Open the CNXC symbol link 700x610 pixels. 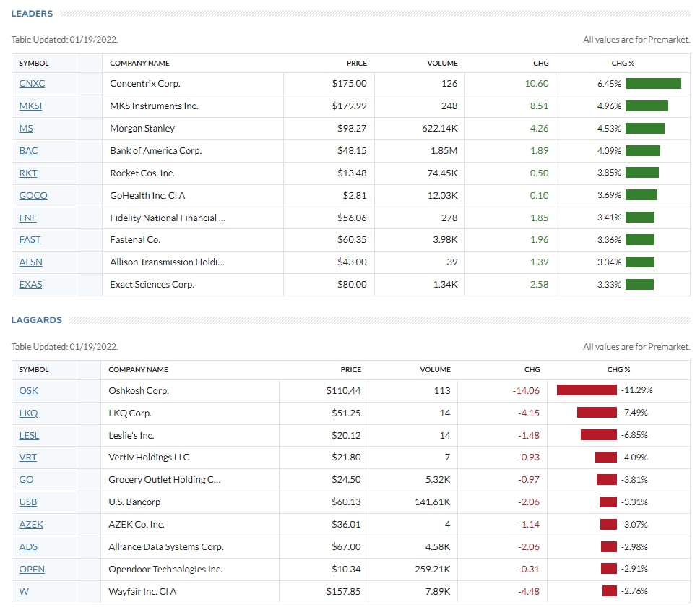pyautogui.click(x=32, y=84)
